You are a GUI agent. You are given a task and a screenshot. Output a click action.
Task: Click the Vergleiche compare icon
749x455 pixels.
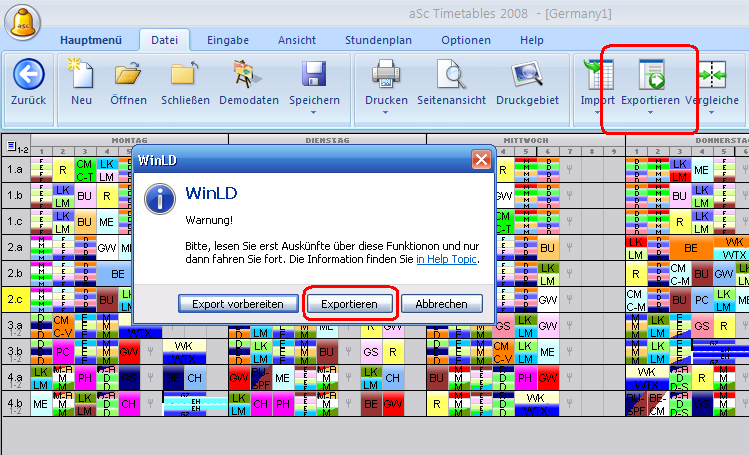[712, 74]
